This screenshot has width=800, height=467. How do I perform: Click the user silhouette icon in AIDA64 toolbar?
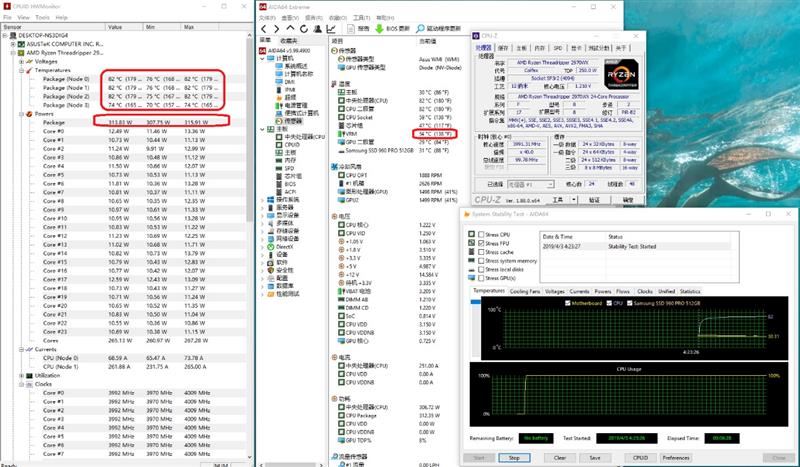pyautogui.click(x=317, y=29)
